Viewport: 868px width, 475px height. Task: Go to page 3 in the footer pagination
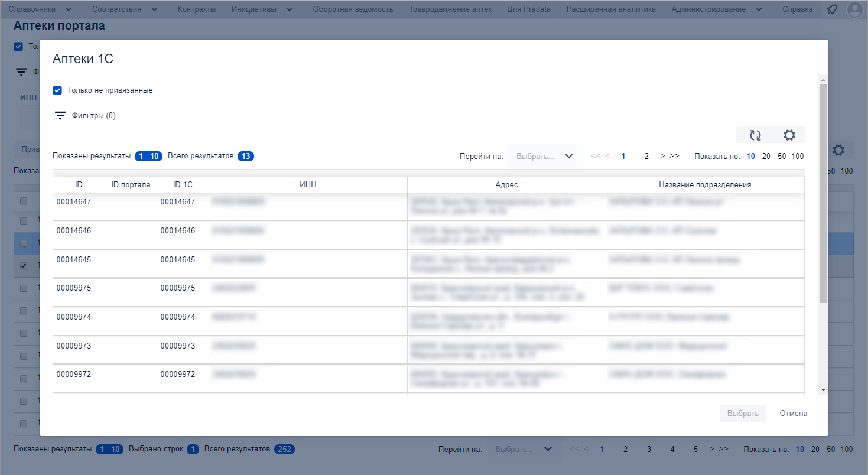pyautogui.click(x=649, y=449)
